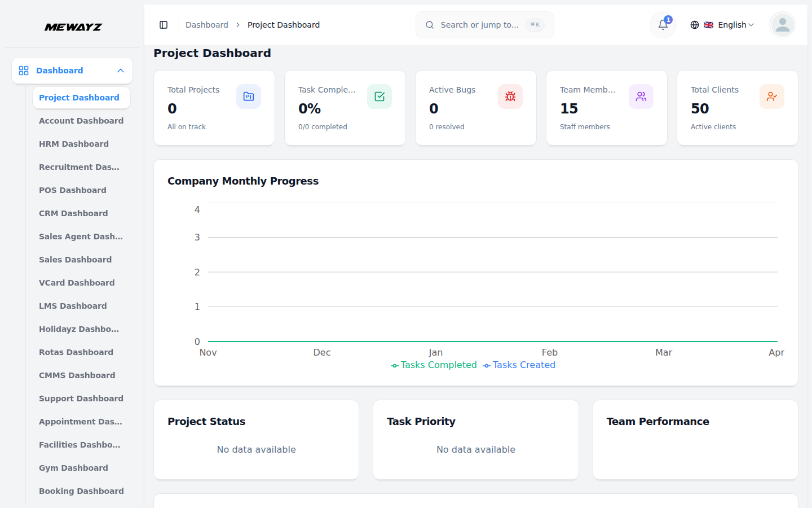Image resolution: width=812 pixels, height=508 pixels.
Task: Click the Total Clients icon
Action: pyautogui.click(x=771, y=97)
